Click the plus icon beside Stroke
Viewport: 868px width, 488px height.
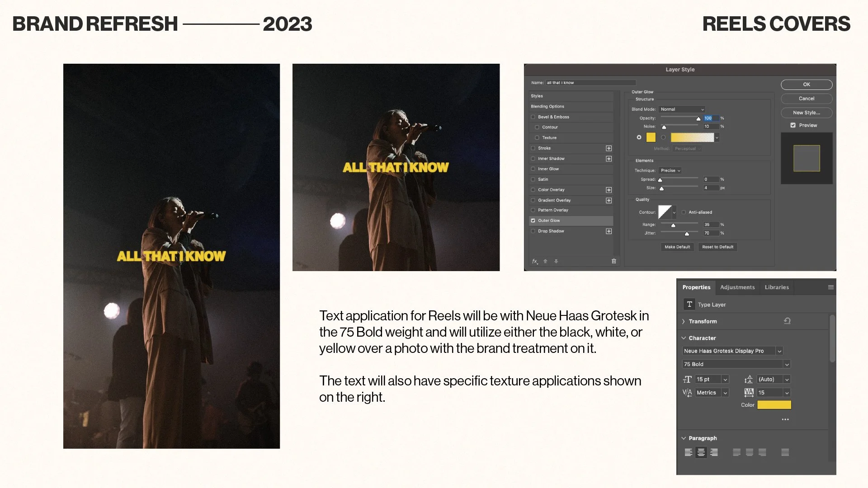tap(609, 148)
